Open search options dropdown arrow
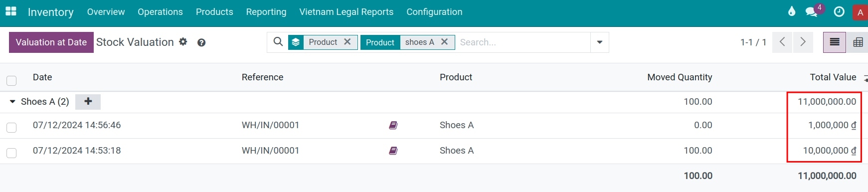The height and width of the screenshot is (192, 868). (600, 42)
